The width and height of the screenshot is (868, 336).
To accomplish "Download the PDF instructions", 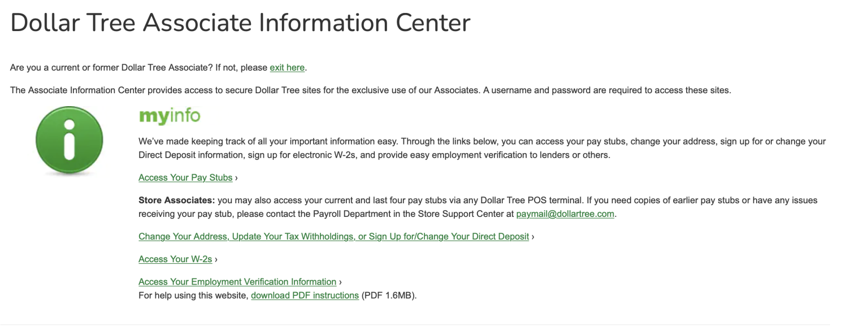I will pos(305,295).
